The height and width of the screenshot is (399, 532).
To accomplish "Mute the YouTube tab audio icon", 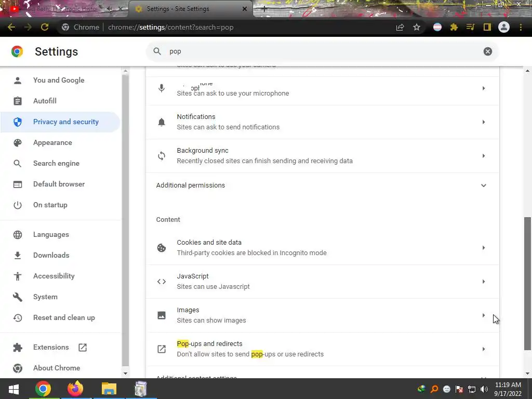I will 110,9.
